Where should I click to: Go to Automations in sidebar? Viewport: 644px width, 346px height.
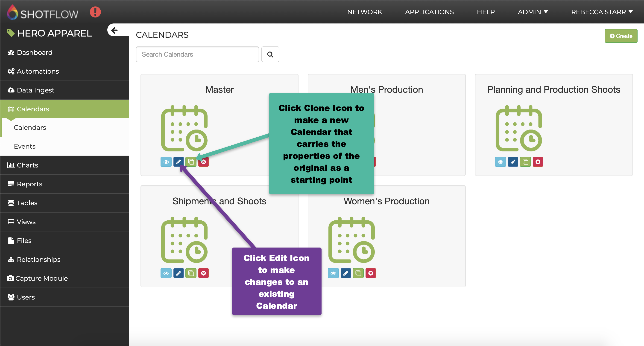[38, 71]
